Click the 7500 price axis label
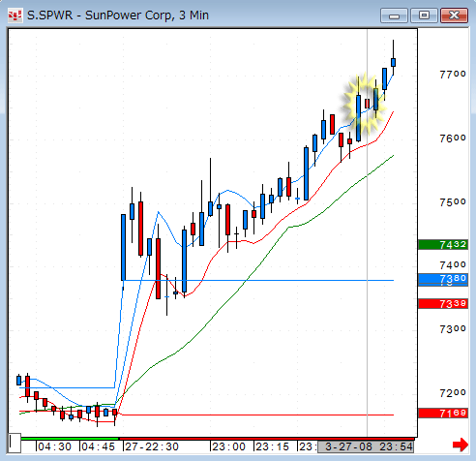 [x=453, y=202]
